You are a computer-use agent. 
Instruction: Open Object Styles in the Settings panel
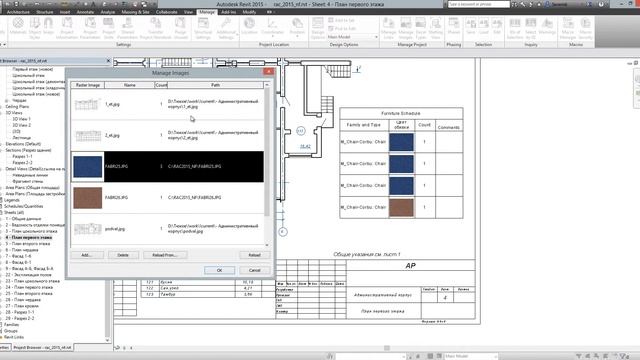35,27
